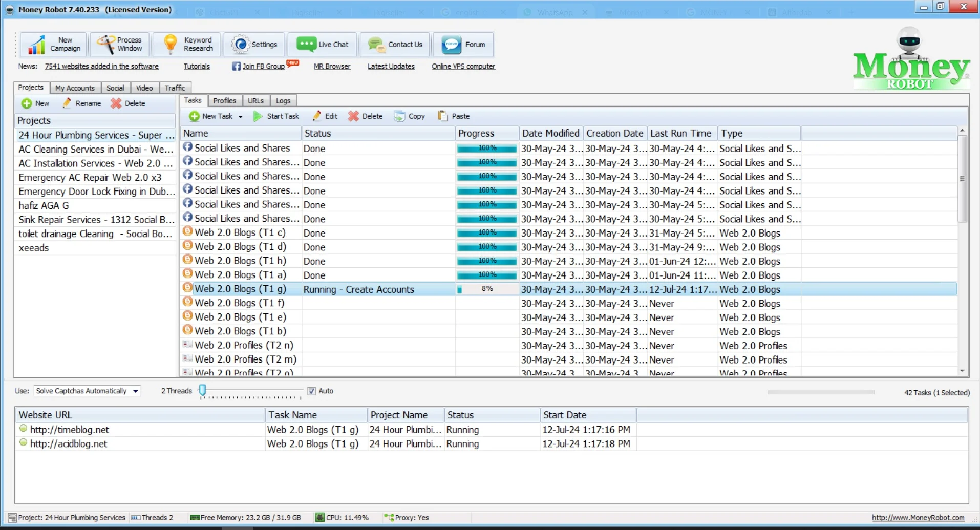Rename the selected project
Viewport: 980px width, 530px height.
[82, 103]
